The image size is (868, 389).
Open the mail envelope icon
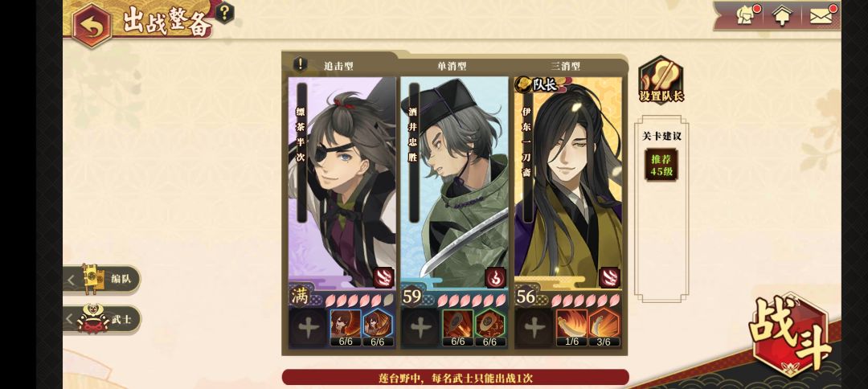pos(822,16)
